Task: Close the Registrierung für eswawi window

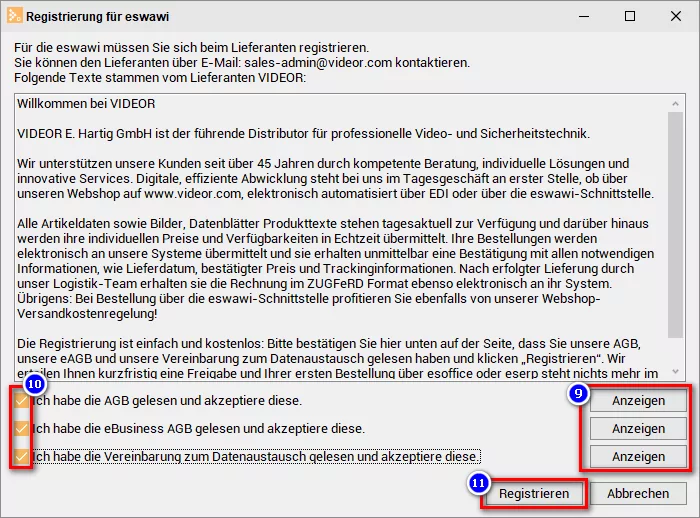Action: coord(676,17)
